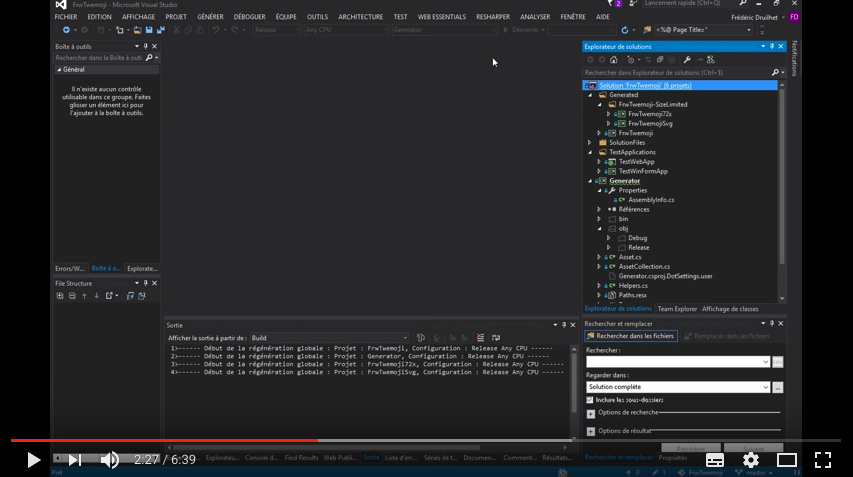Click the Open File toolbar icon
Image resolution: width=853 pixels, height=477 pixels.
[137, 30]
